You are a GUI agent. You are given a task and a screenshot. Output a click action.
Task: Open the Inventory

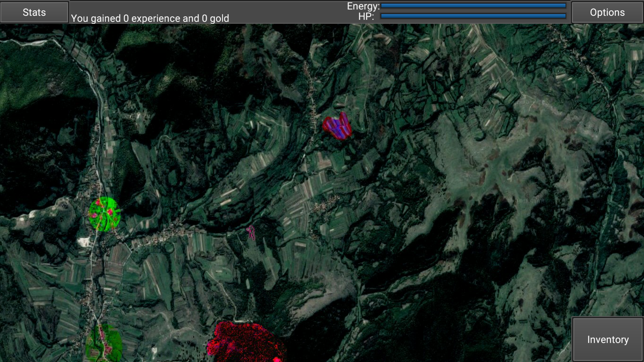(608, 339)
